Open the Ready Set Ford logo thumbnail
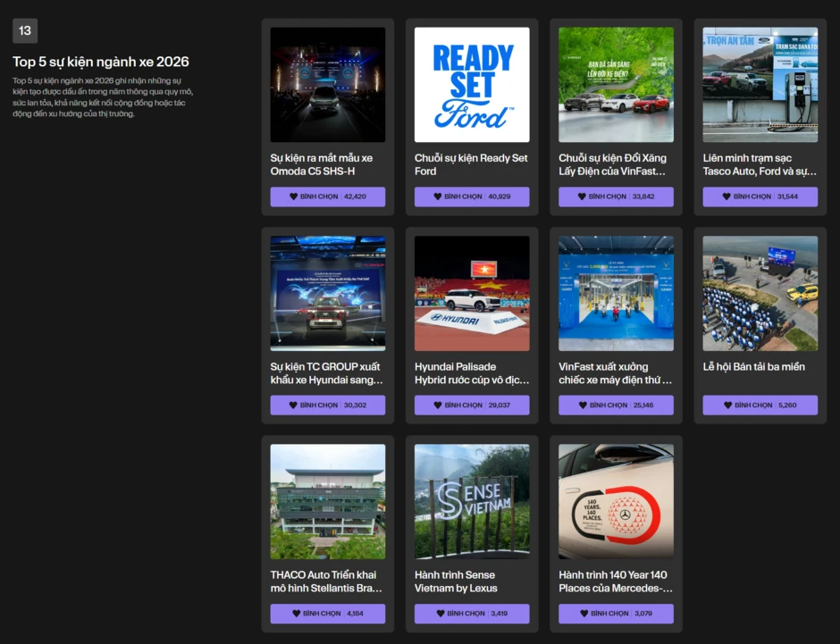The image size is (840, 644). [x=472, y=85]
